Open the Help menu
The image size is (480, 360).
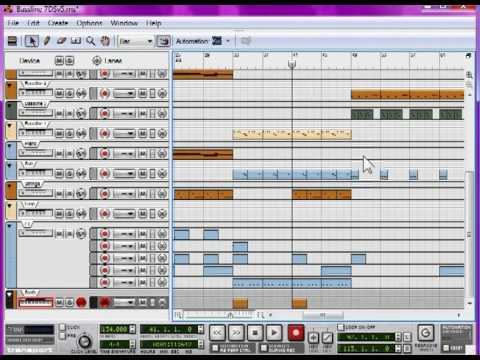[x=154, y=23]
